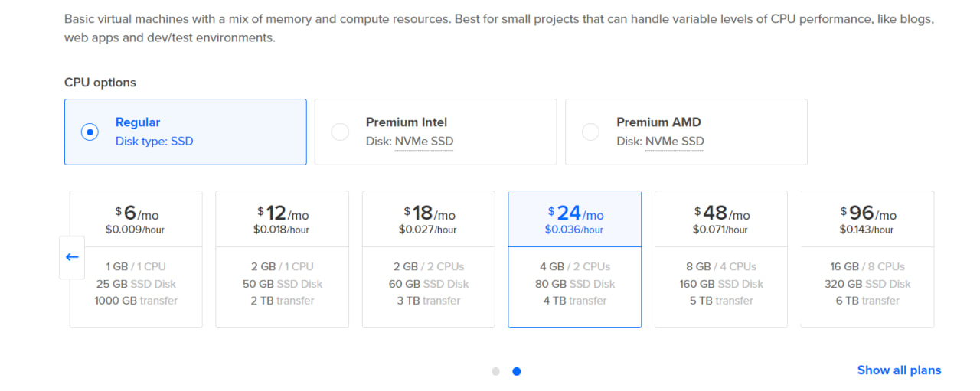Viewport: 980px width, 391px height.
Task: Click the 80 GB SSD Disk plan details
Action: 575,284
